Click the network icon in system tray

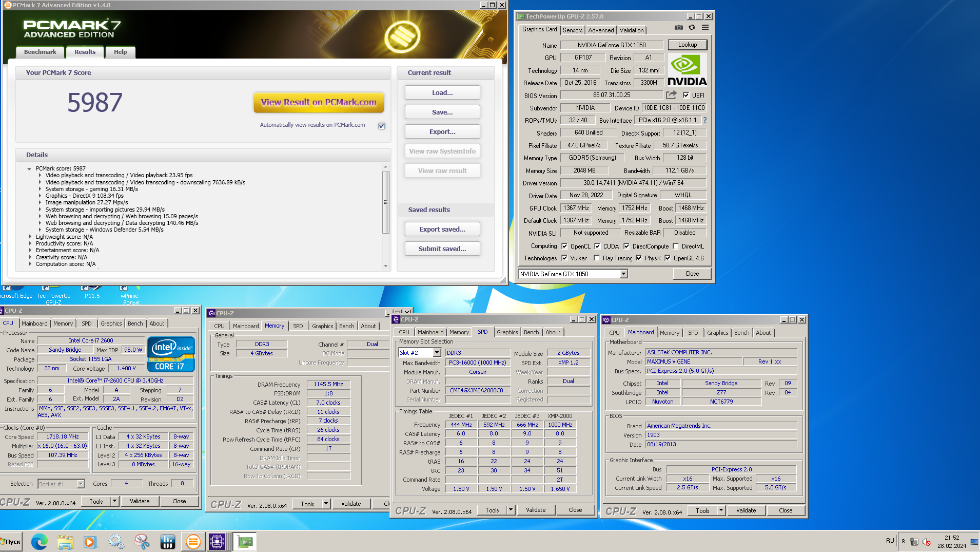coord(914,541)
